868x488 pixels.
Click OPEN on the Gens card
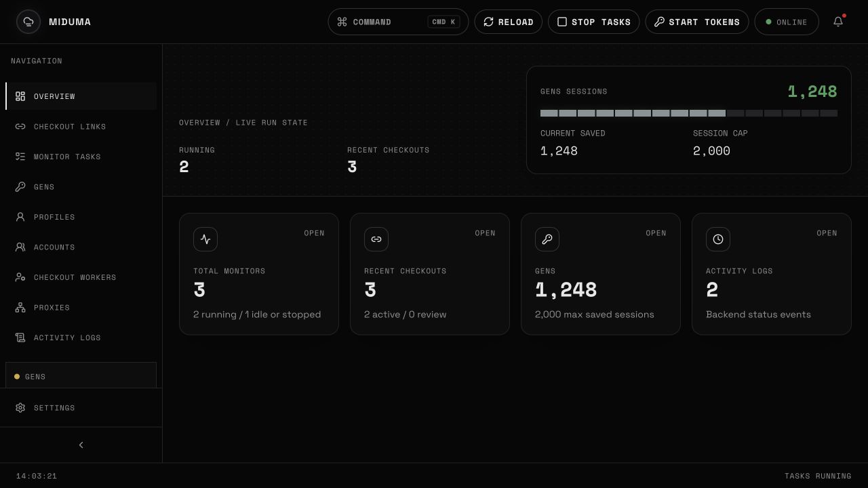[x=656, y=233]
